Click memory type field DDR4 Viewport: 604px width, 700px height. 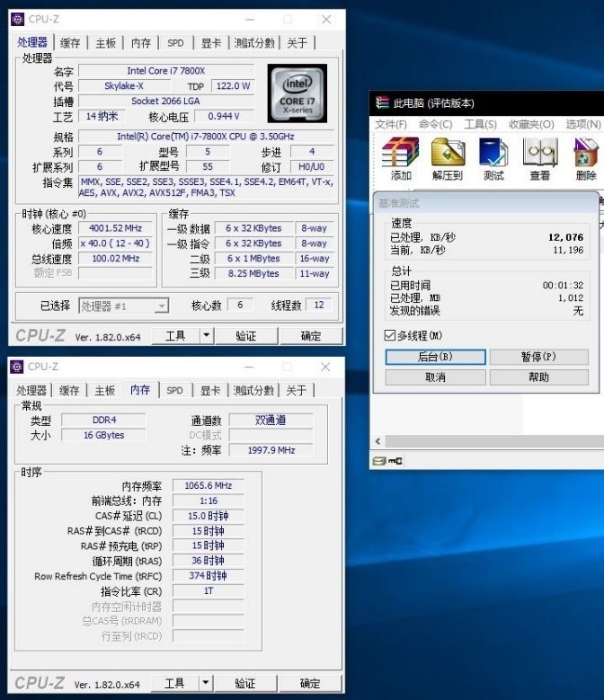[x=104, y=420]
